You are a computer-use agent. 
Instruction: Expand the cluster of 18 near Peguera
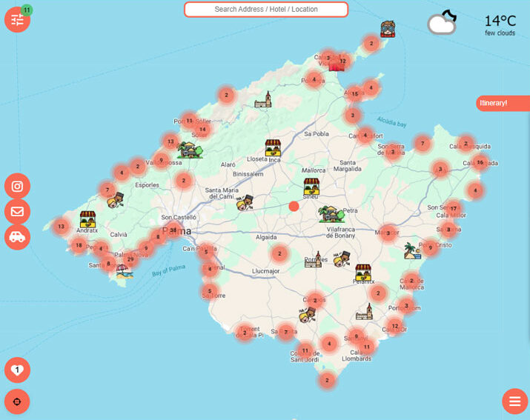click(79, 245)
